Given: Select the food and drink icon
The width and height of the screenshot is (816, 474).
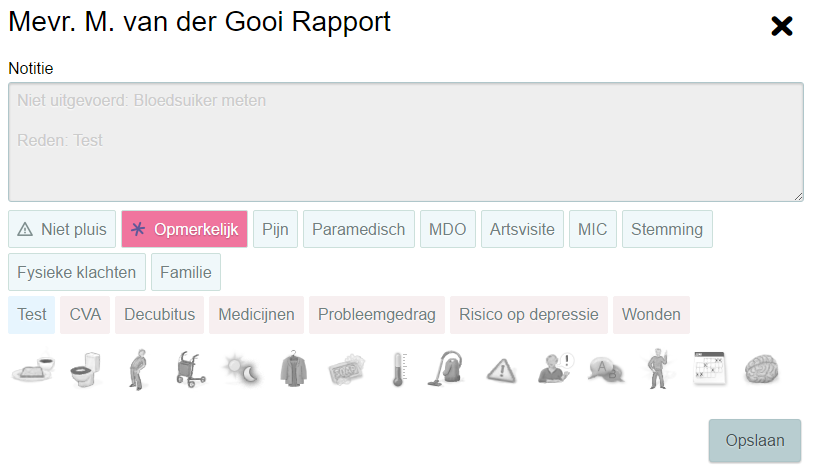Looking at the screenshot, I should 33,369.
